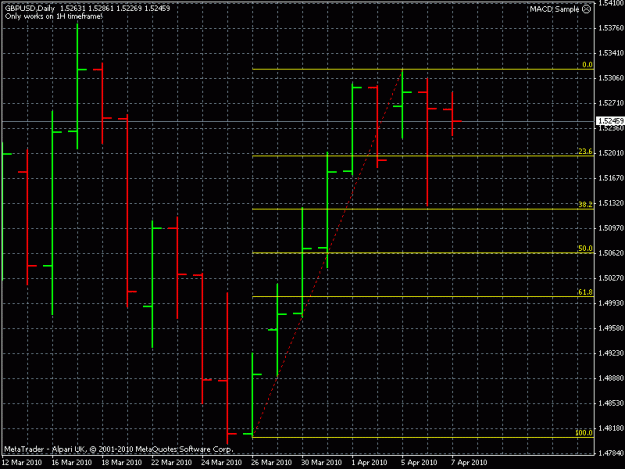Click the 26 Mar 2010 date label
Screen dimensions: 625x469
271,463
